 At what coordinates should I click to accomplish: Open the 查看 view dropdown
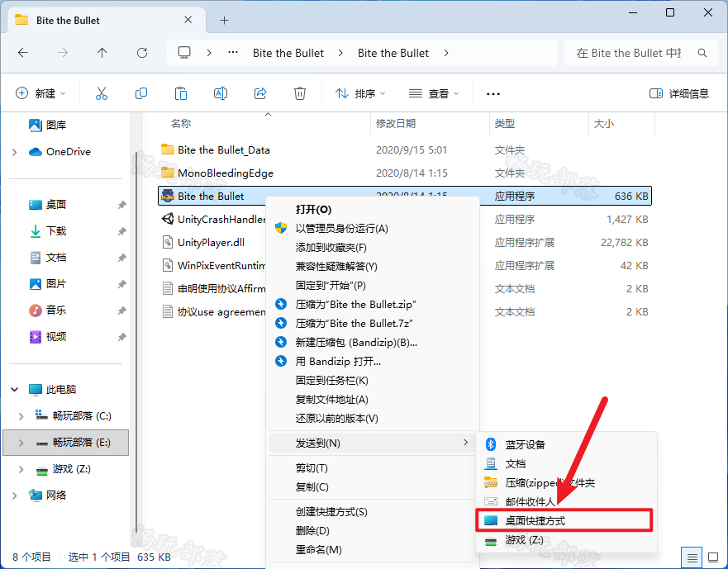(x=434, y=94)
